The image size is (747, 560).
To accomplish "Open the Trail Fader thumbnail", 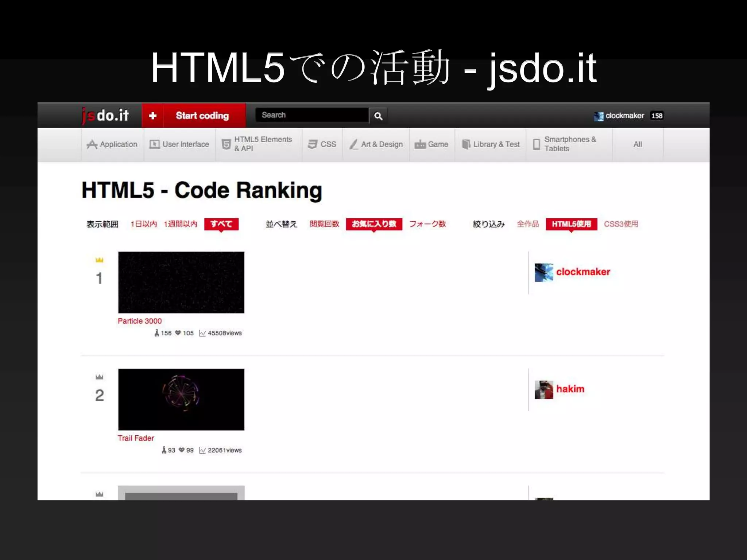I will [x=181, y=400].
